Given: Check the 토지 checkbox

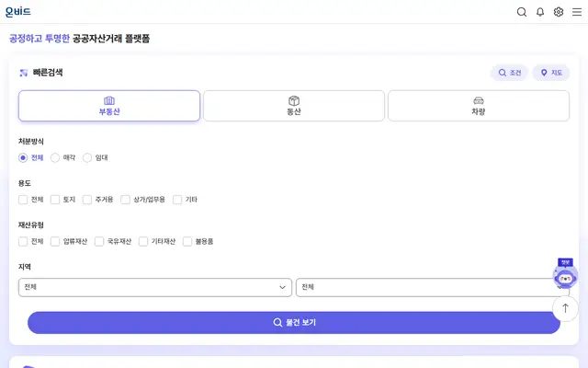Looking at the screenshot, I should [55, 200].
